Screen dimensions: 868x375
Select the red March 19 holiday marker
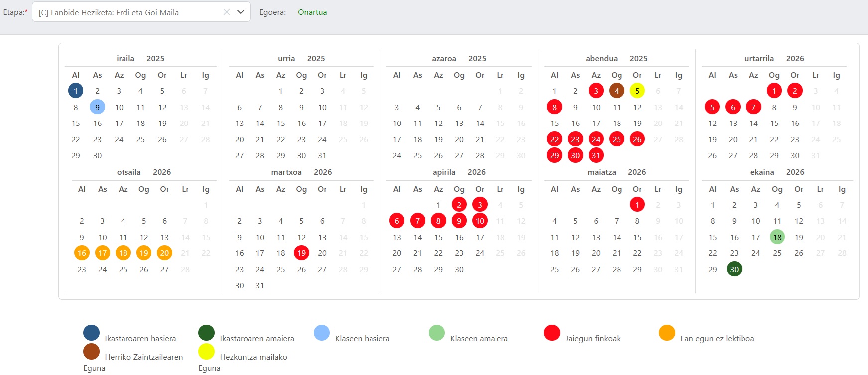pyautogui.click(x=301, y=253)
